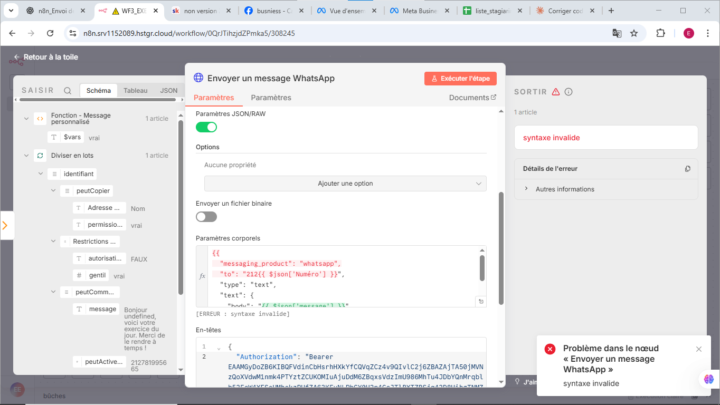This screenshot has width=720, height=405.
Task: Open the Chrome three-dot menu
Action: coord(708,33)
